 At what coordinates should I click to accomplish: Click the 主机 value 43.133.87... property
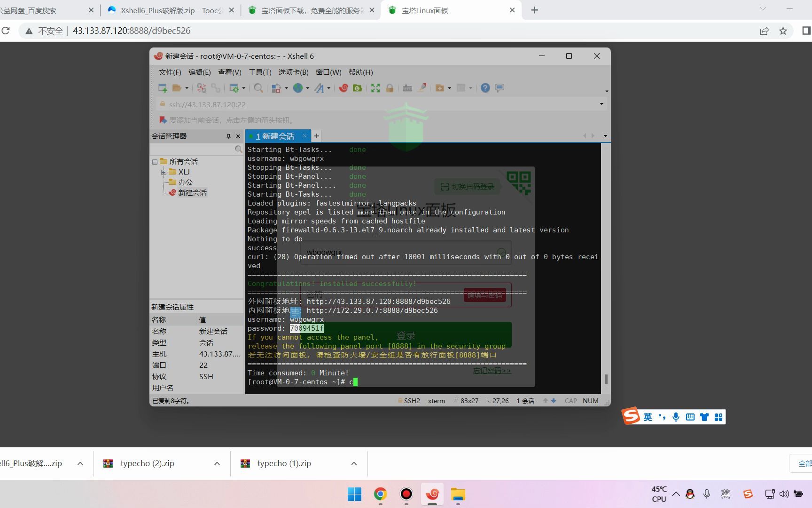click(x=219, y=354)
